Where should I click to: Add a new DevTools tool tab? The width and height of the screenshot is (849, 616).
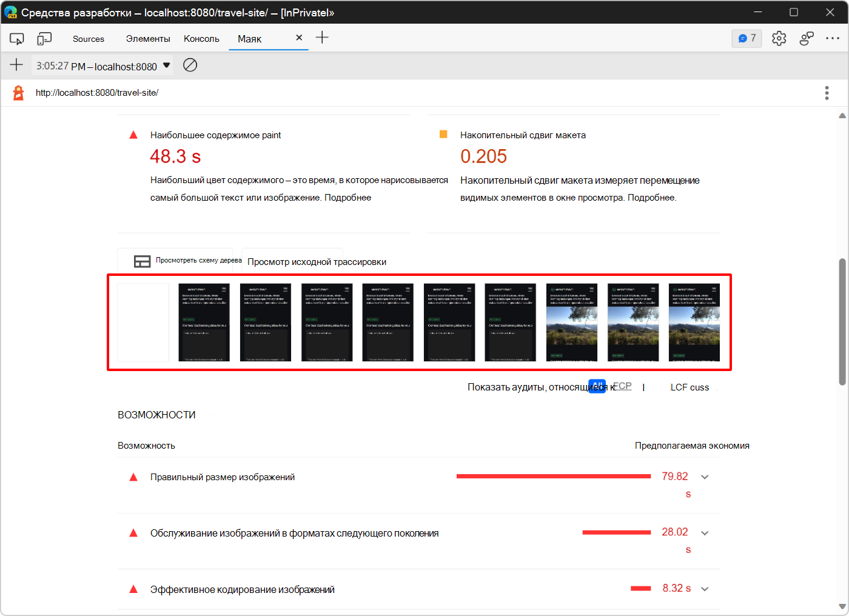(322, 38)
